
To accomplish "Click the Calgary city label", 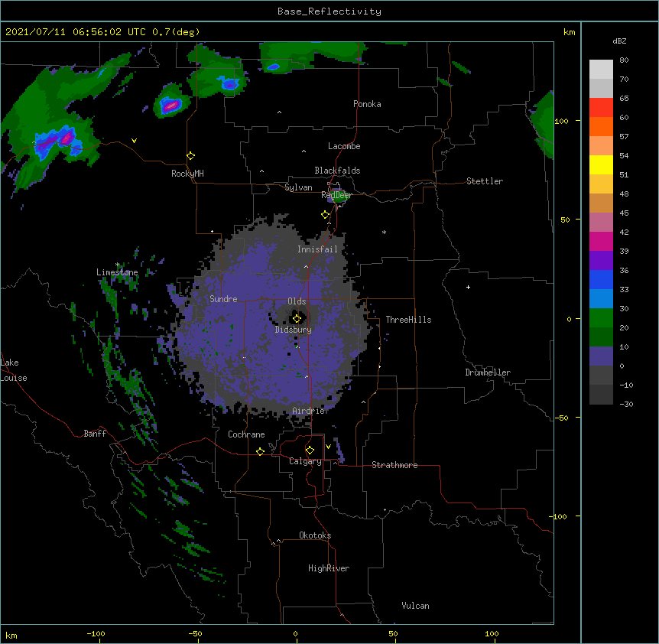I will point(305,461).
